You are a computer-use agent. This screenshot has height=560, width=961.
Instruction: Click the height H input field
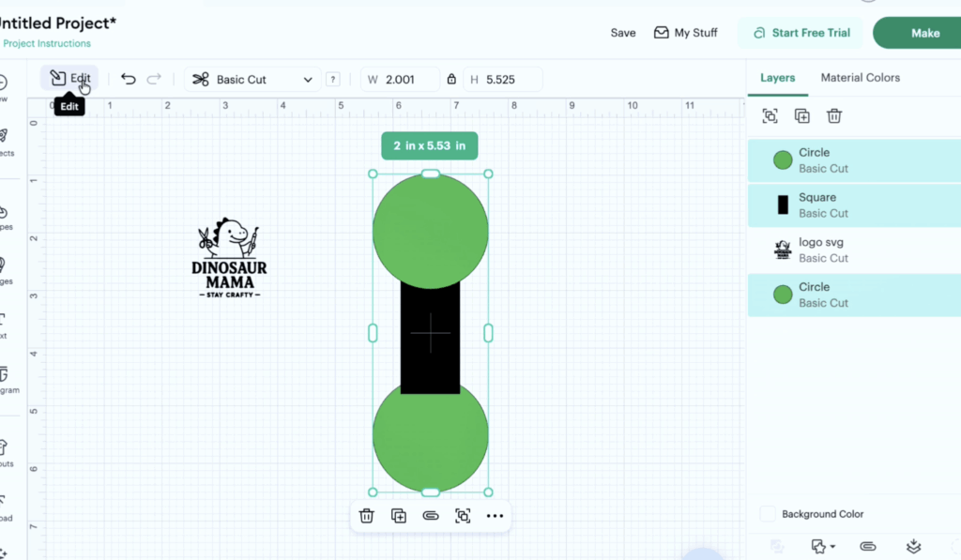tap(503, 80)
